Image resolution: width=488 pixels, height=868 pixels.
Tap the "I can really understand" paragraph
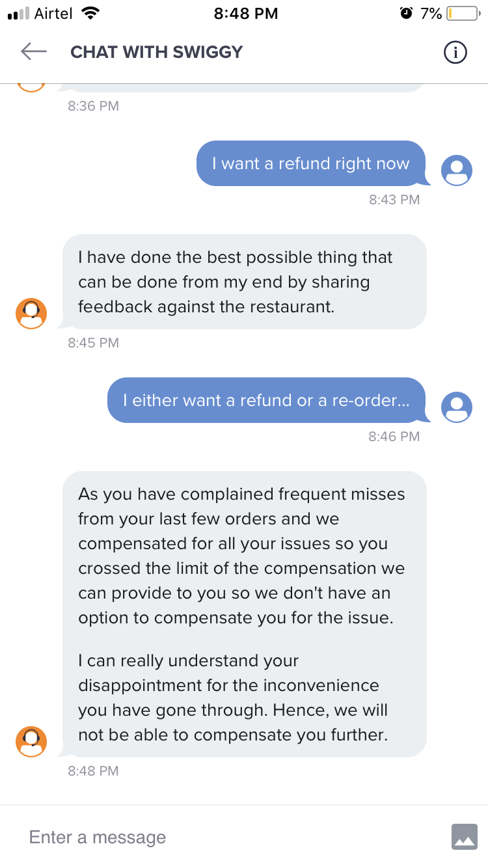coord(233,698)
